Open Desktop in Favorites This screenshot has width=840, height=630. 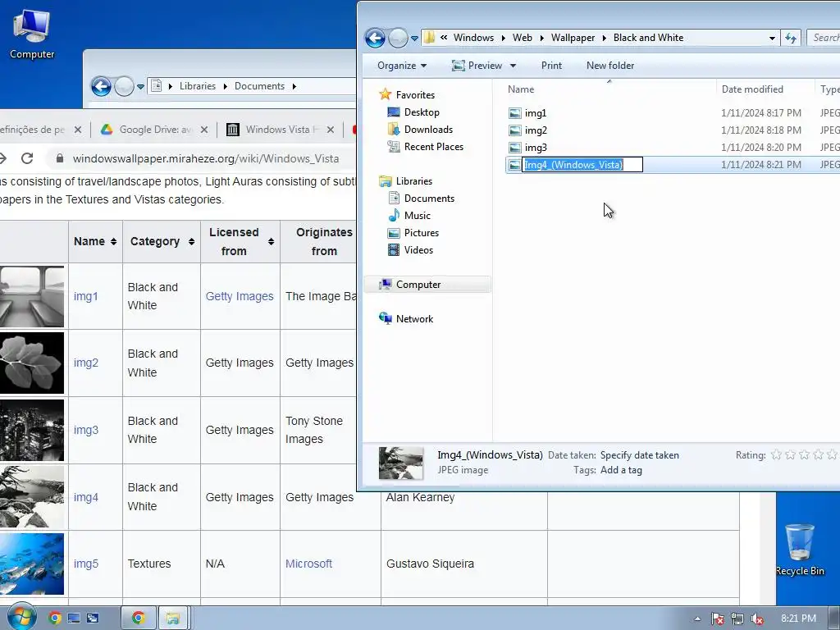click(422, 112)
